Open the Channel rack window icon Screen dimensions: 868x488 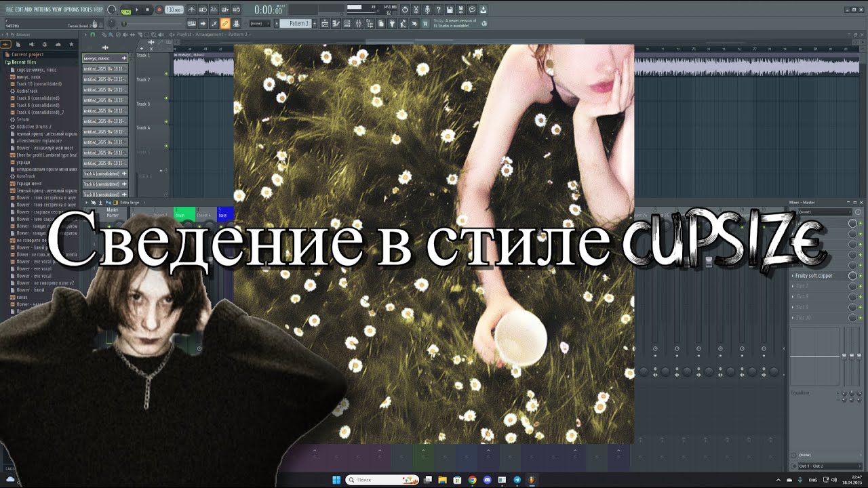click(x=347, y=24)
